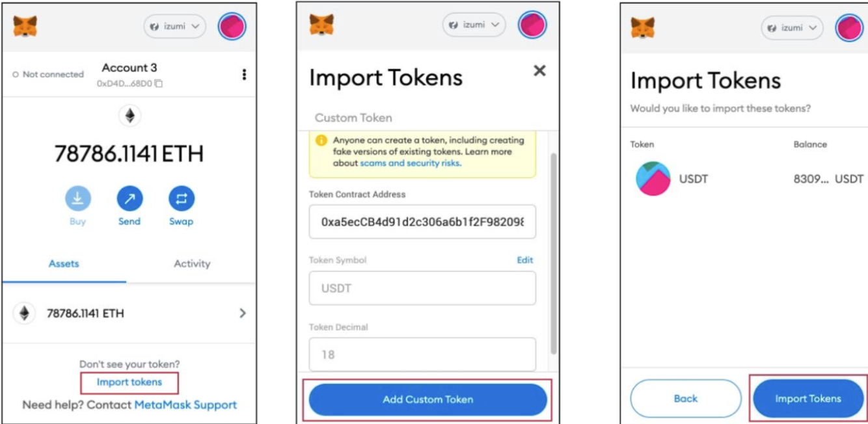Screen dimensions: 868x424
Task: Switch to the Activity tab
Action: tap(192, 263)
